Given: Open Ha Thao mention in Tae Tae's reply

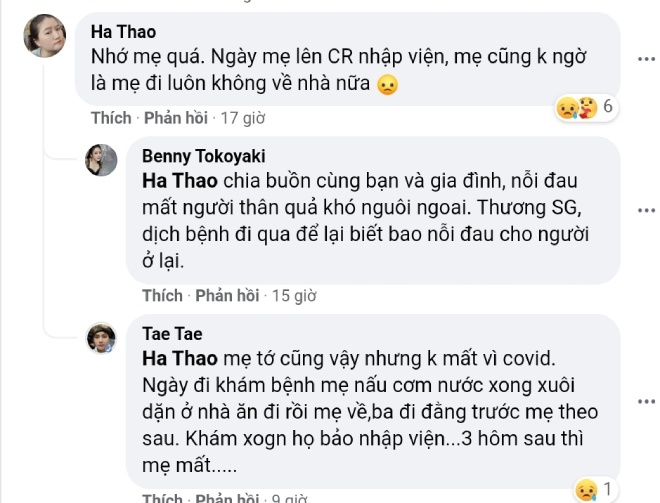Looking at the screenshot, I should click(180, 359).
